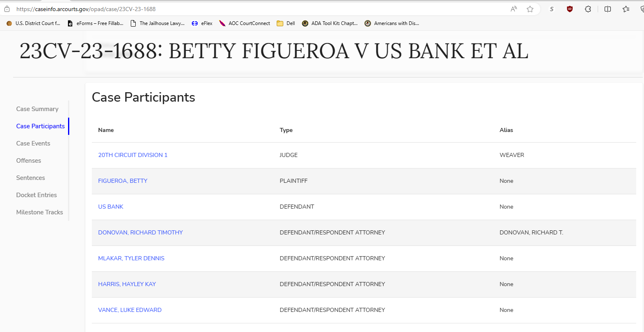Open the Favorites list panel
The image size is (644, 332).
626,9
